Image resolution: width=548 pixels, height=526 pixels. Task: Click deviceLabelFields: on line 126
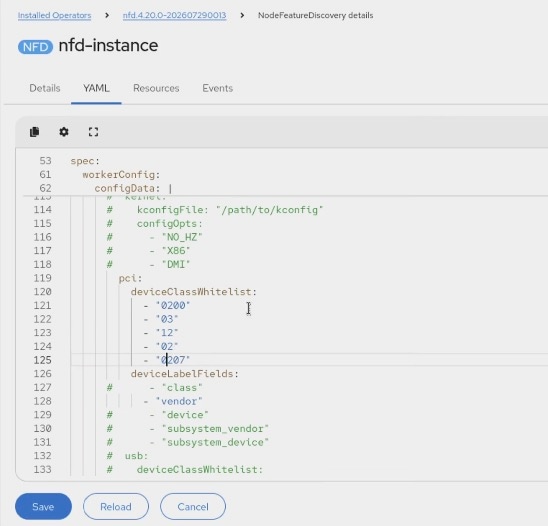pos(185,374)
